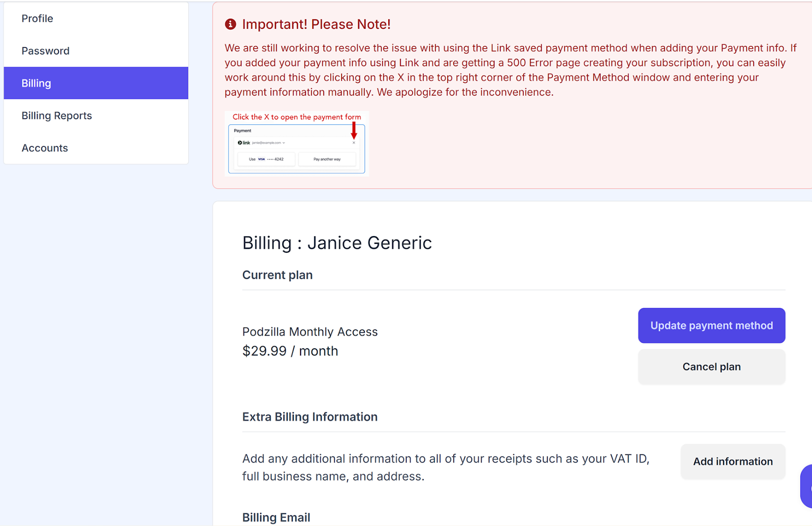This screenshot has height=526, width=812.
Task: Click the 'Billing : Janice Generic' heading
Action: click(337, 243)
